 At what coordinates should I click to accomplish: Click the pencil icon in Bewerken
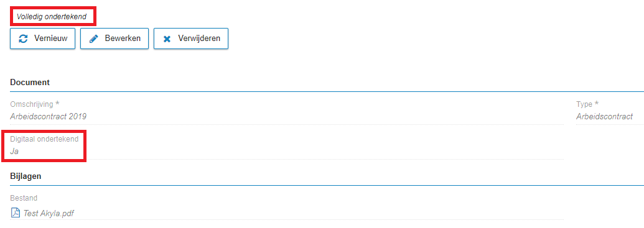(x=93, y=39)
